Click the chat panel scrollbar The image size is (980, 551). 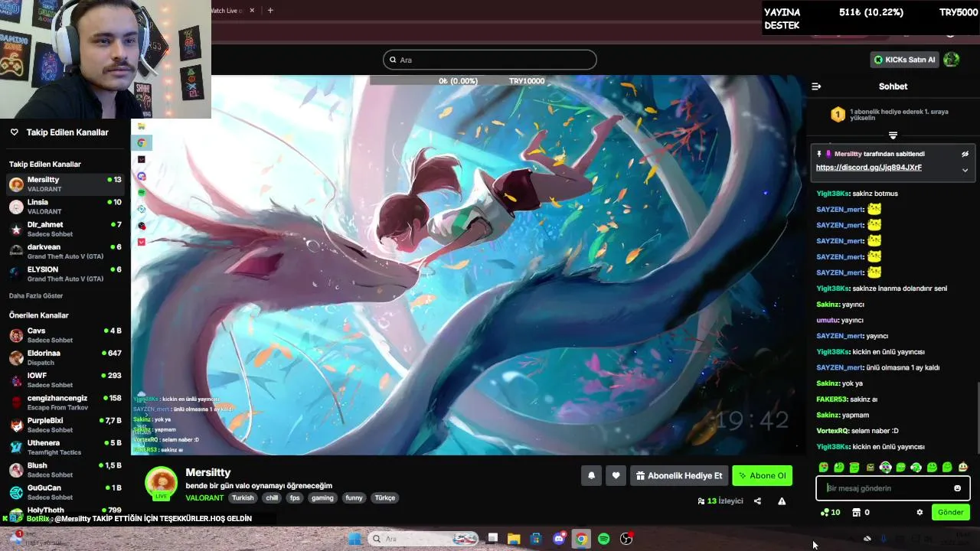(x=977, y=417)
